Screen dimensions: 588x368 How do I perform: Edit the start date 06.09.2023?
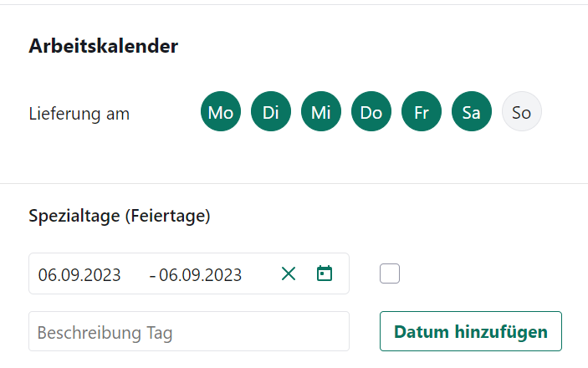(x=79, y=274)
